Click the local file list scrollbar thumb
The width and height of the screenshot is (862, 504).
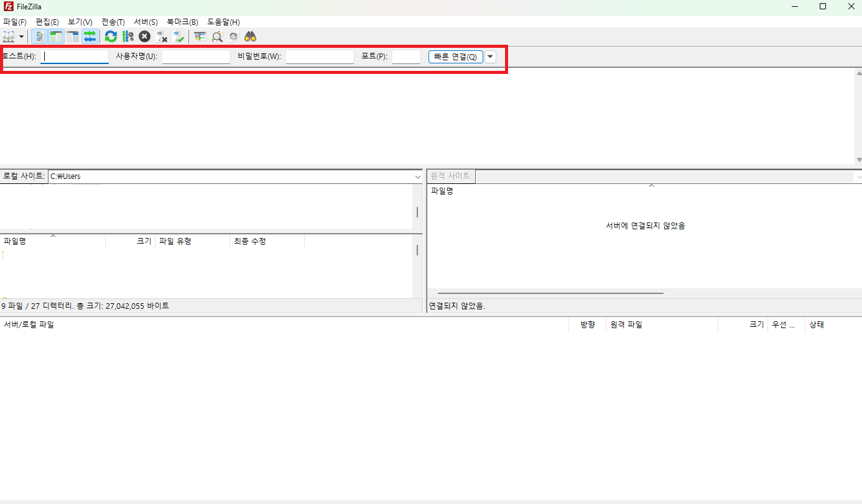point(417,250)
